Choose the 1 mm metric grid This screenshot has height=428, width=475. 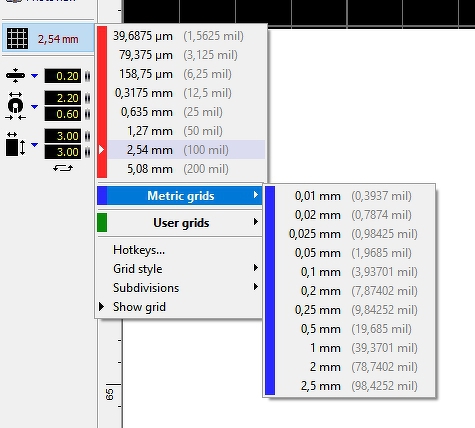[355, 348]
